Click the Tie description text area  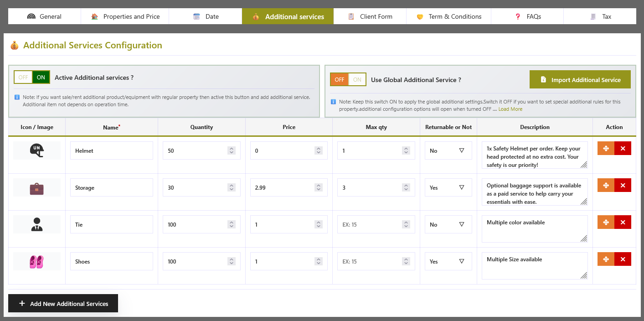535,229
